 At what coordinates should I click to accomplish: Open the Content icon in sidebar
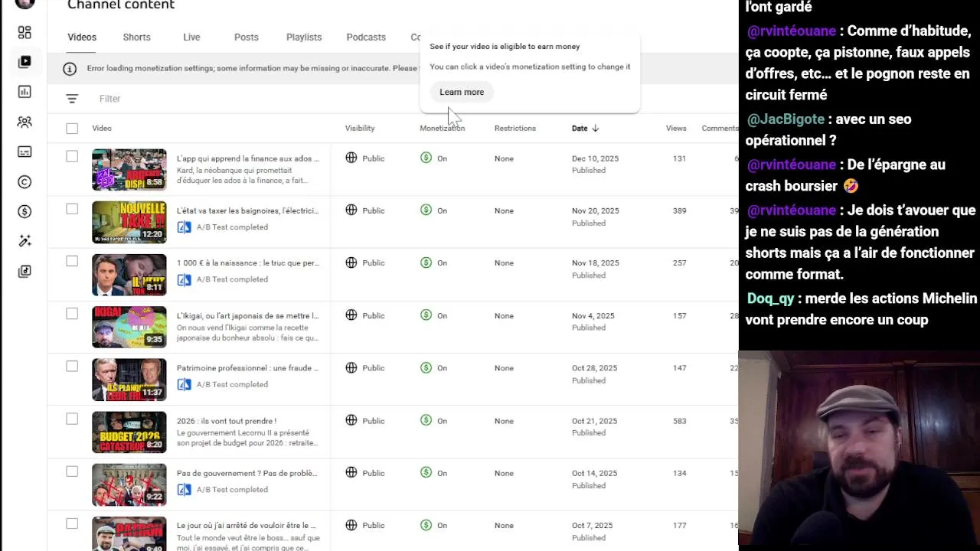pos(24,62)
